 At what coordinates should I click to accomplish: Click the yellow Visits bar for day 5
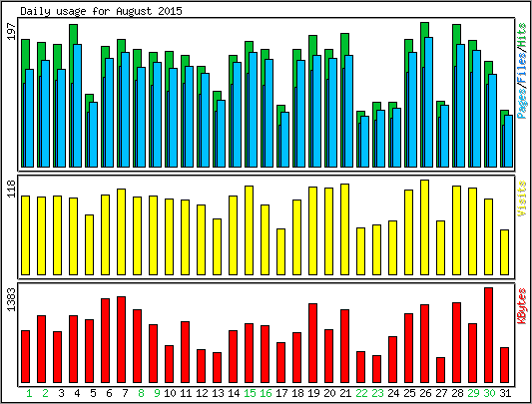[x=89, y=244]
